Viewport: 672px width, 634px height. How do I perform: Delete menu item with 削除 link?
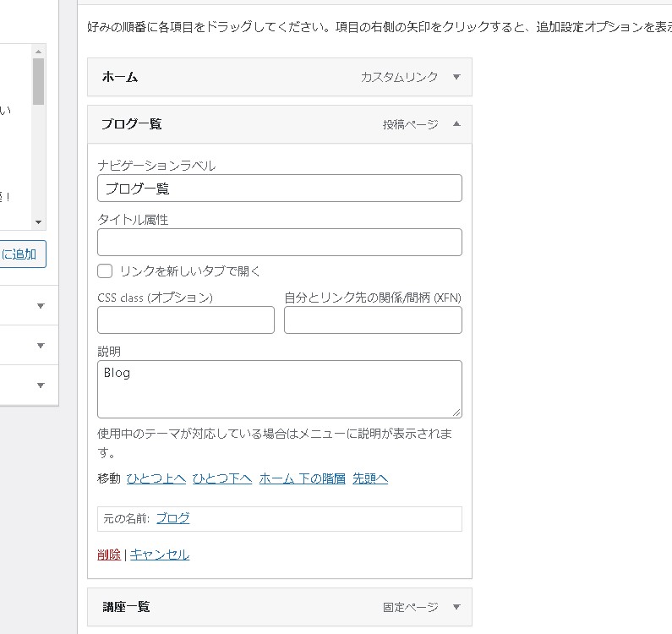point(109,555)
